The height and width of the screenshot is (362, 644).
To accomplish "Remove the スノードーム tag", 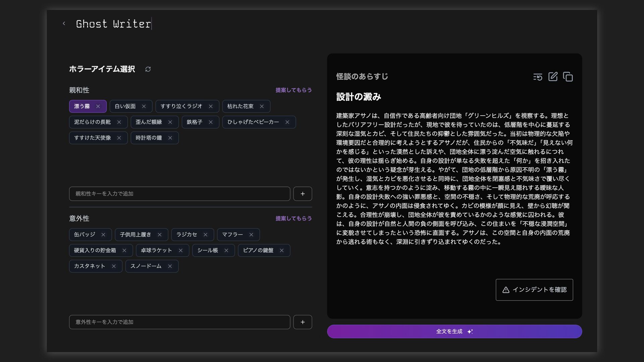I will (x=170, y=266).
